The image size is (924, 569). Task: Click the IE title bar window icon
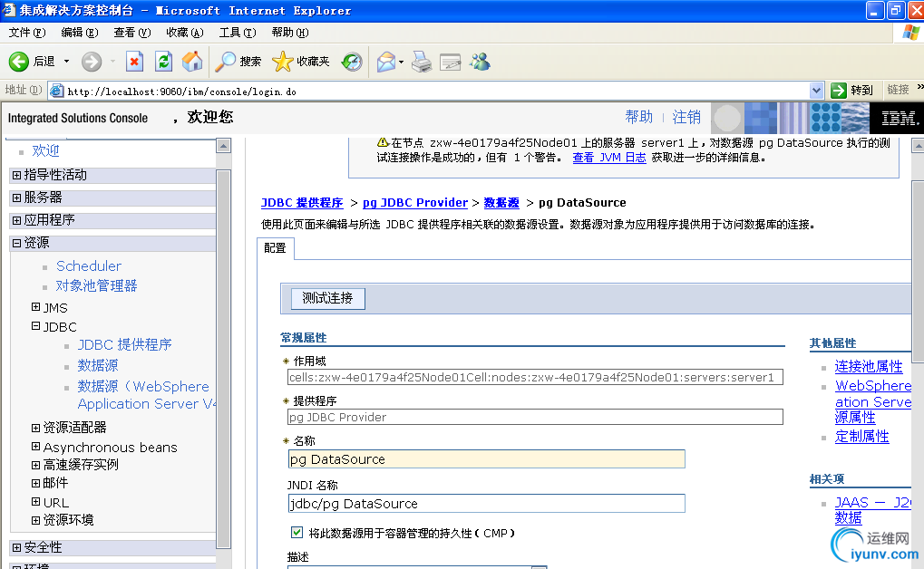click(x=9, y=10)
